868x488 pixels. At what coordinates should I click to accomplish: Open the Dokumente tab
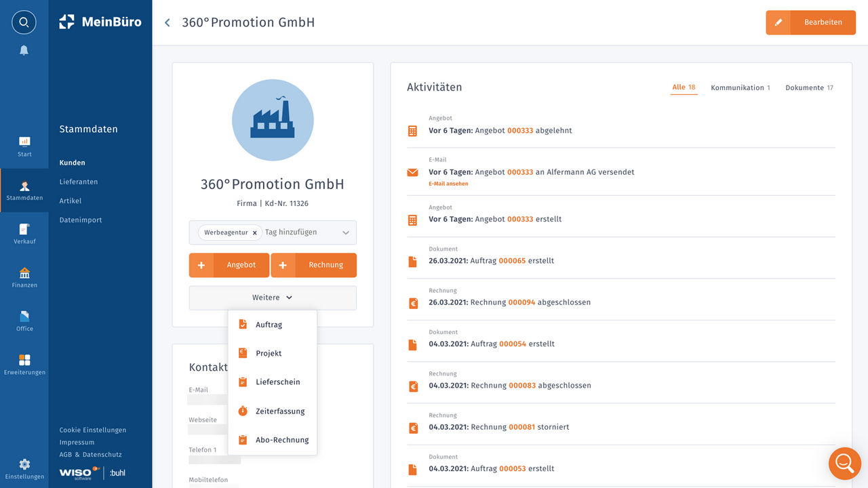point(809,87)
